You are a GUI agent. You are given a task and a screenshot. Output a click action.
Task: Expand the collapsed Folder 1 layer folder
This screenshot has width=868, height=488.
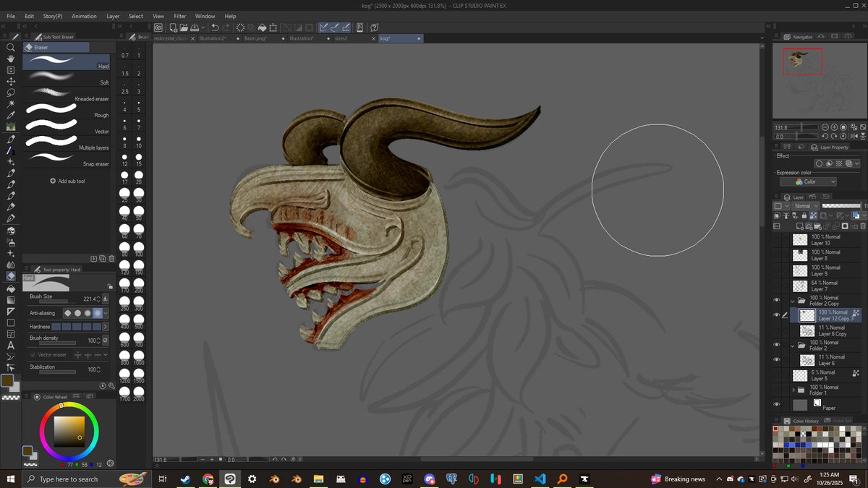tap(793, 390)
